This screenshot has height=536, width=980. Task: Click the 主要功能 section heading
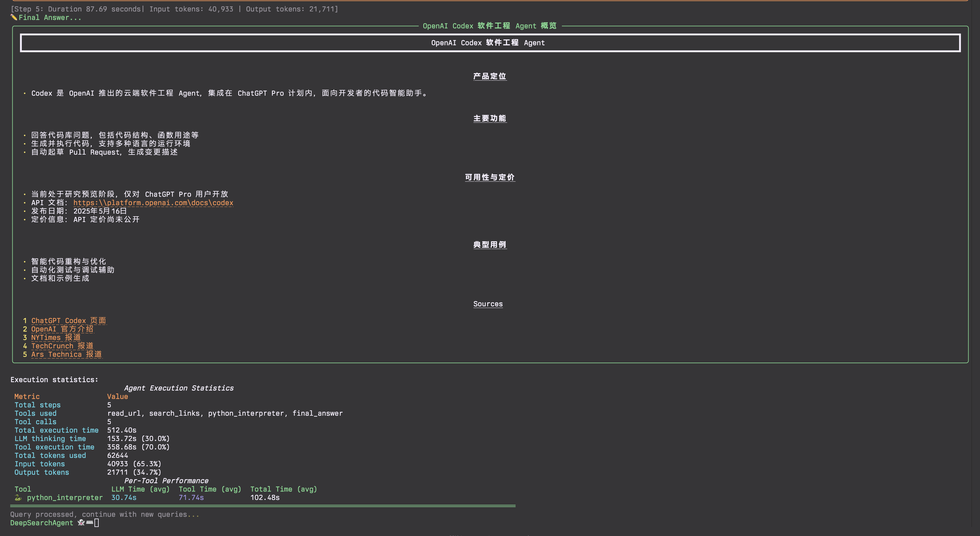tap(490, 118)
